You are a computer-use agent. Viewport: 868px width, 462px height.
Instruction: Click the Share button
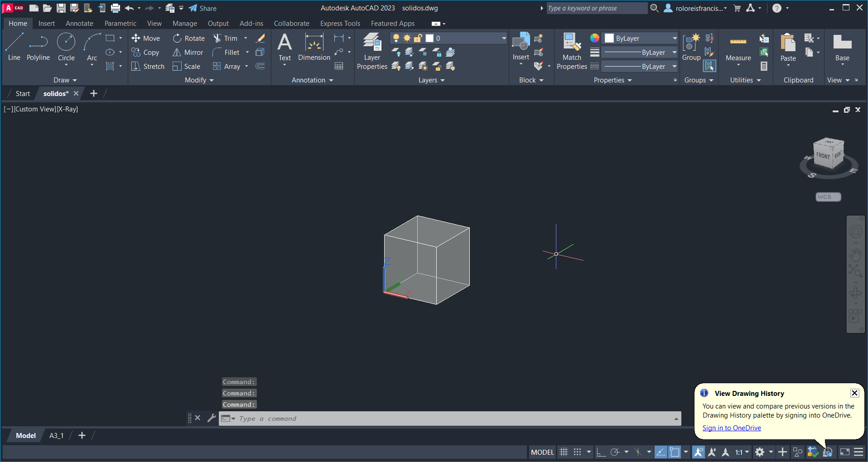pyautogui.click(x=203, y=8)
